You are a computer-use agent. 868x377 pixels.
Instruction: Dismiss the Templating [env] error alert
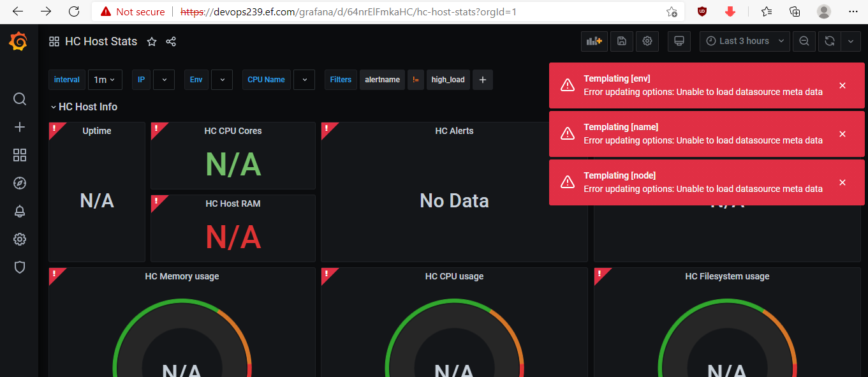point(842,85)
